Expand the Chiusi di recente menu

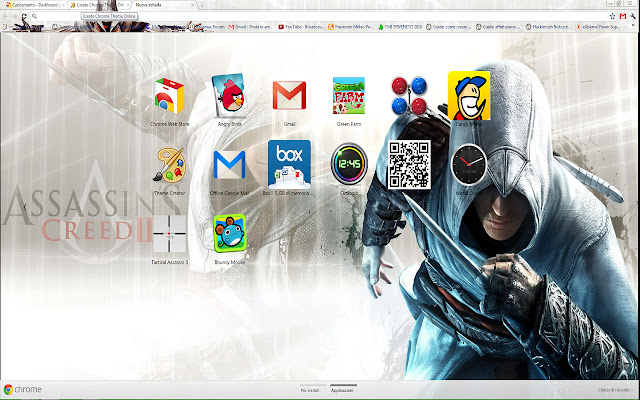click(x=615, y=390)
